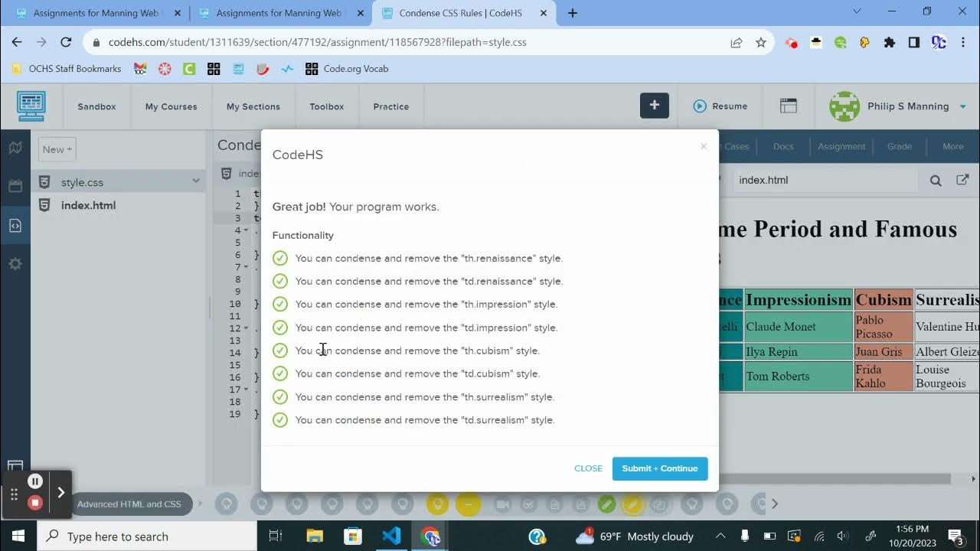Open the map icon in left sidebar
Viewport: 980px width, 551px height.
click(15, 148)
